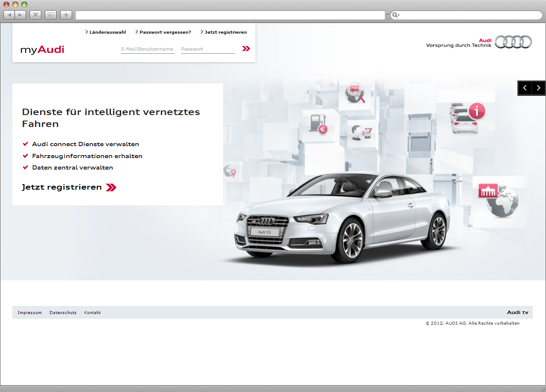Image resolution: width=546 pixels, height=392 pixels.
Task: Click the '© 2012. AUDI AG' copyright text
Action: [473, 323]
